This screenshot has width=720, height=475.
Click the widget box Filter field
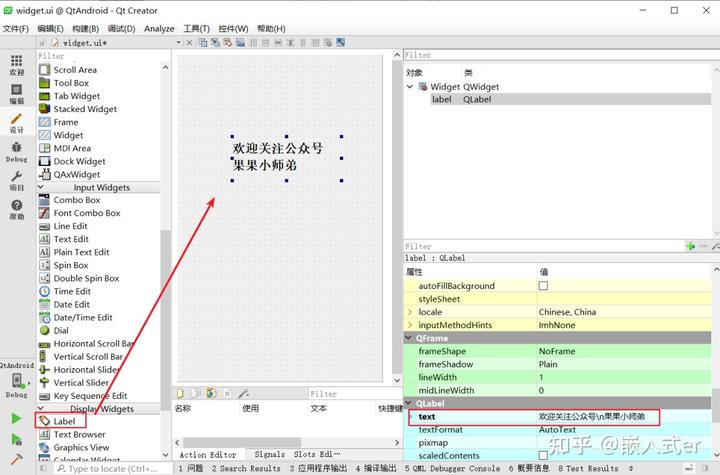pyautogui.click(x=103, y=56)
